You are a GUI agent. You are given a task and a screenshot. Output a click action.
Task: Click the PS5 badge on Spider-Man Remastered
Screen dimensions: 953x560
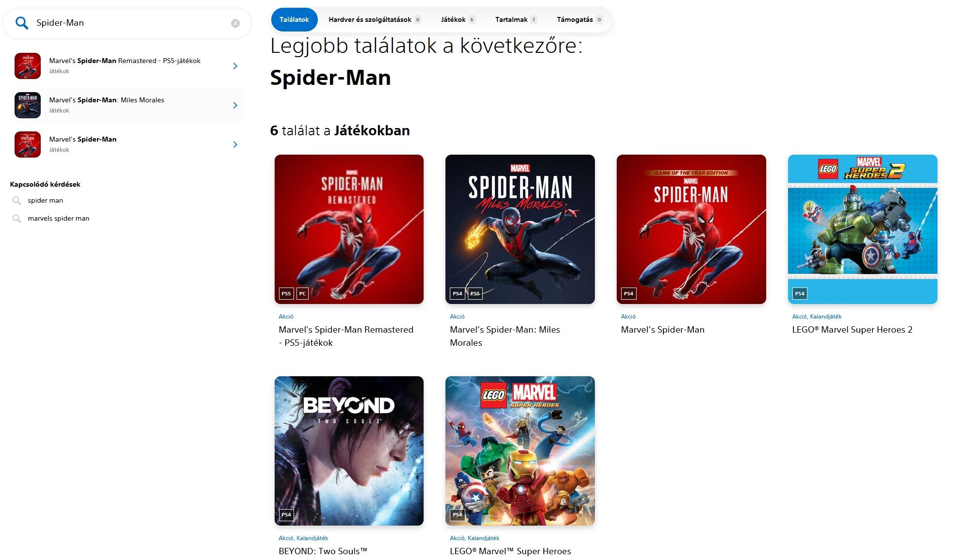point(286,293)
